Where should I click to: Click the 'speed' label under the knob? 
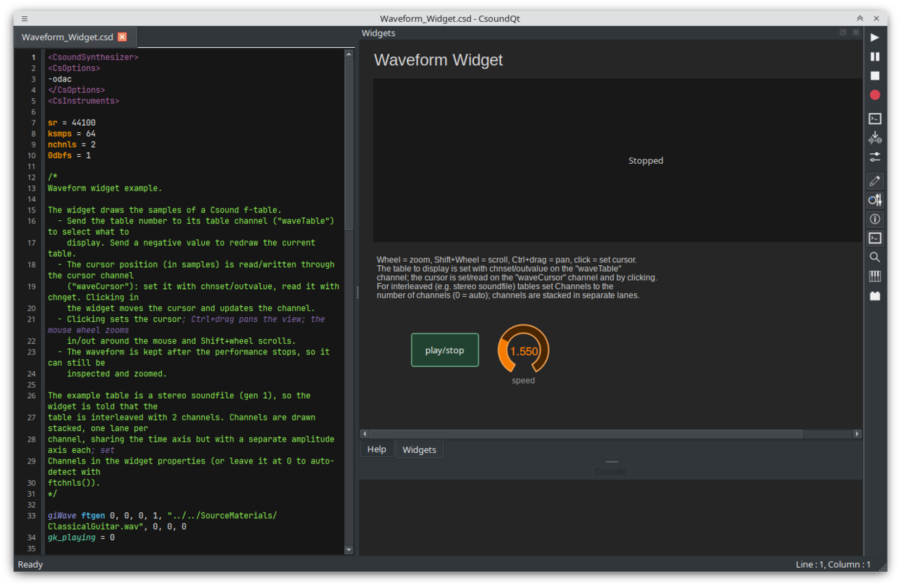(523, 381)
